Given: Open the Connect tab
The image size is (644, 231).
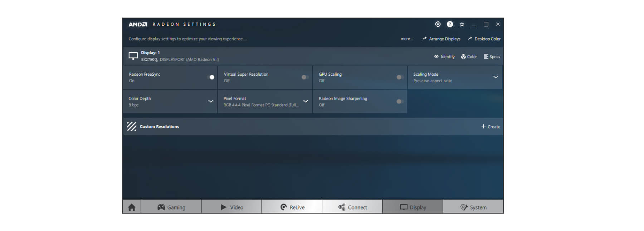Looking at the screenshot, I should click(x=352, y=207).
